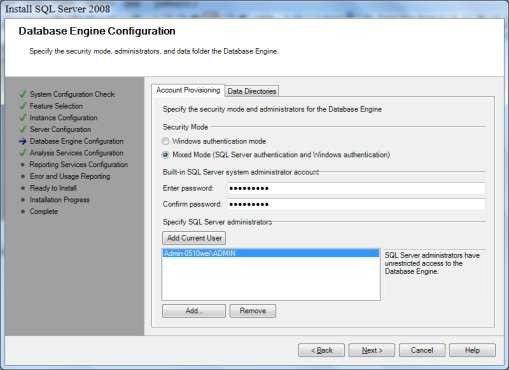The height and width of the screenshot is (370, 509).
Task: Click the Security Mode group label
Action: coord(185,127)
